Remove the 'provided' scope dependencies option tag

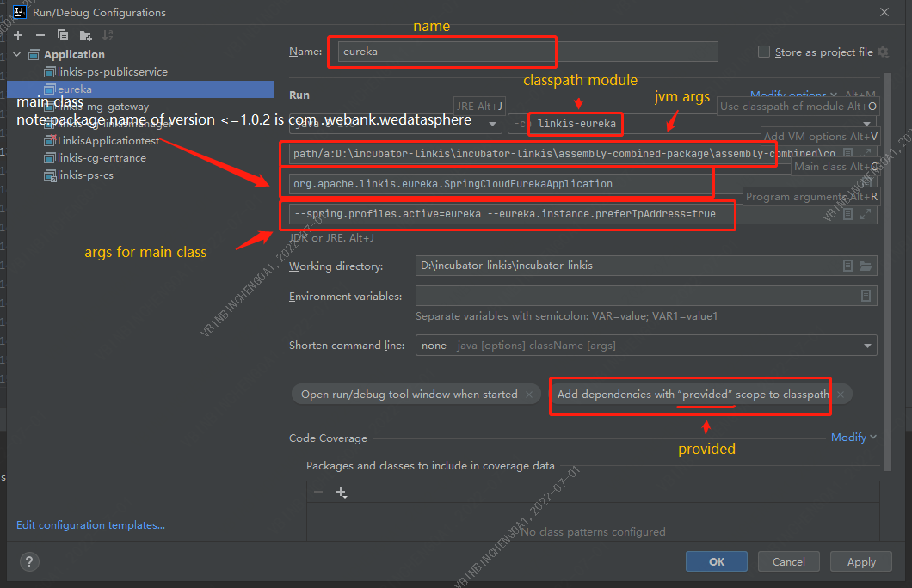tap(841, 395)
